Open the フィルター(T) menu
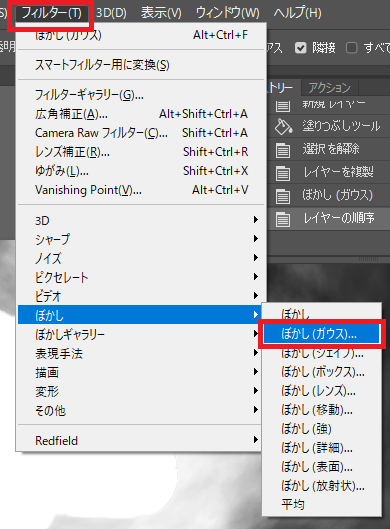390x529 pixels. click(x=51, y=13)
